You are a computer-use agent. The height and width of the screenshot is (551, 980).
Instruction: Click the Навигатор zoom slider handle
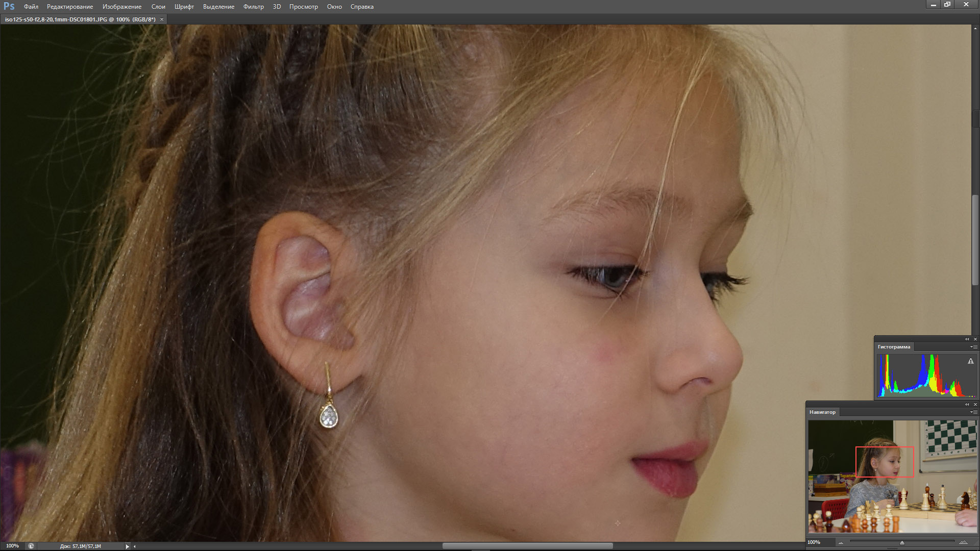coord(902,542)
